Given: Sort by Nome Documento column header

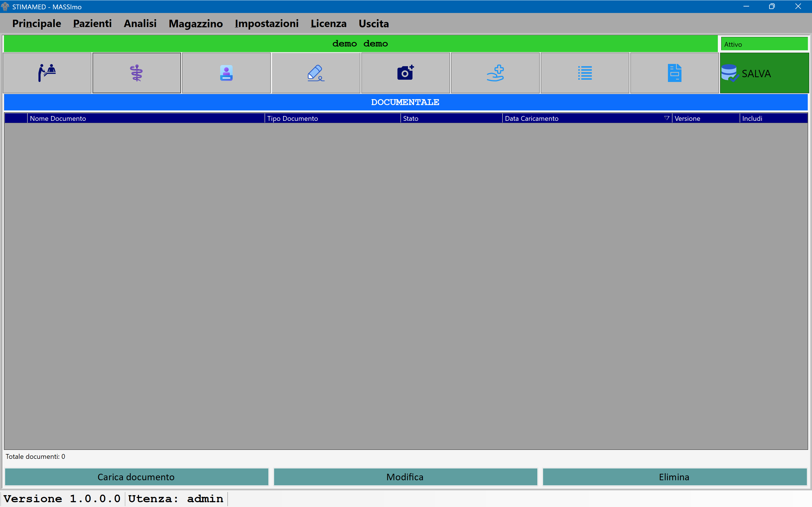Looking at the screenshot, I should [146, 118].
